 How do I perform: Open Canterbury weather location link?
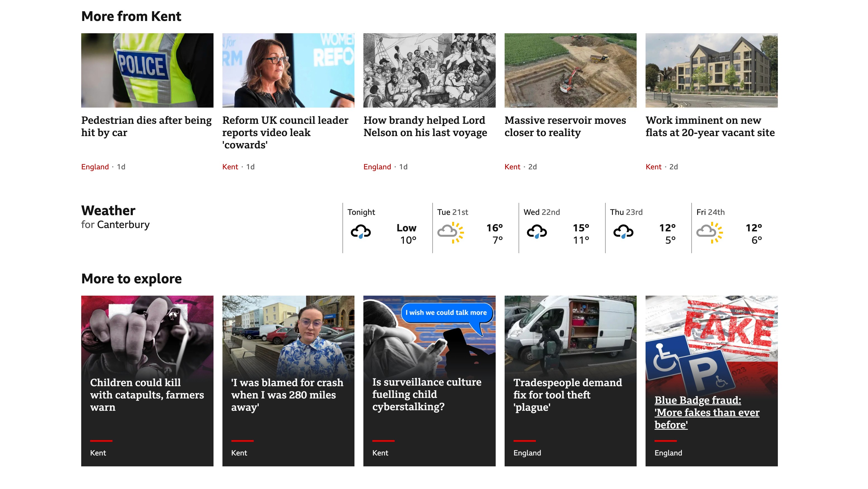pyautogui.click(x=123, y=225)
